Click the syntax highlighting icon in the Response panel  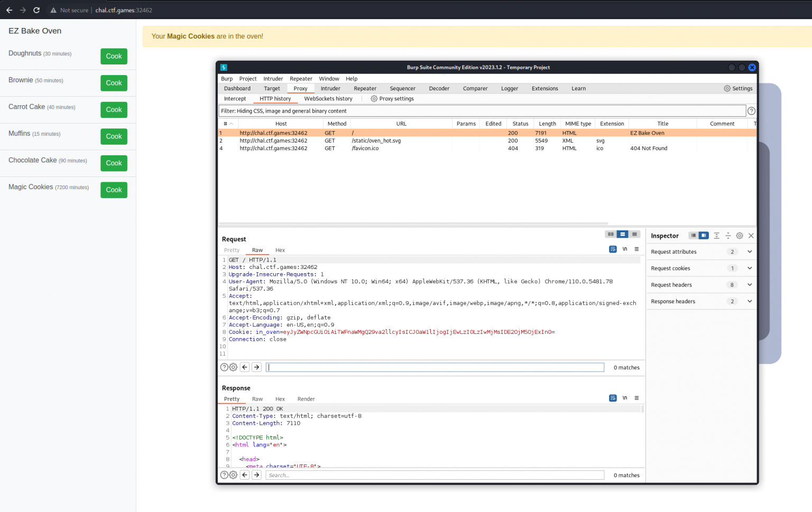[x=613, y=398]
